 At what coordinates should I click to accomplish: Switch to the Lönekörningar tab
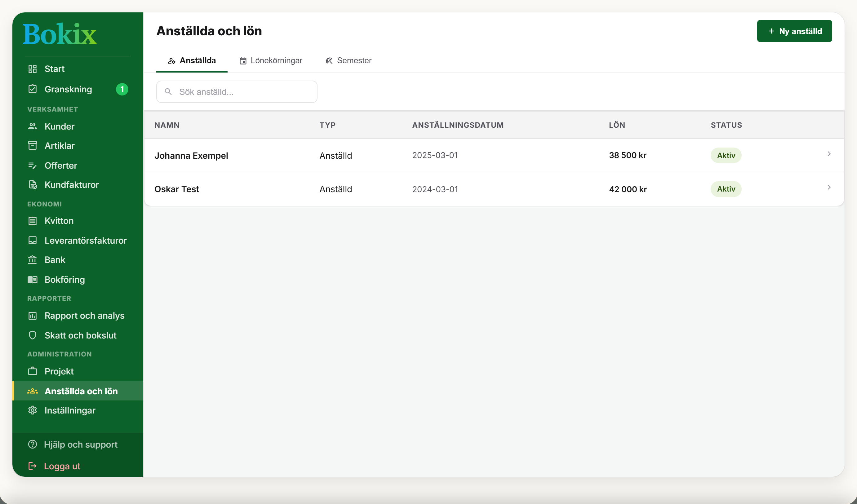(x=271, y=60)
